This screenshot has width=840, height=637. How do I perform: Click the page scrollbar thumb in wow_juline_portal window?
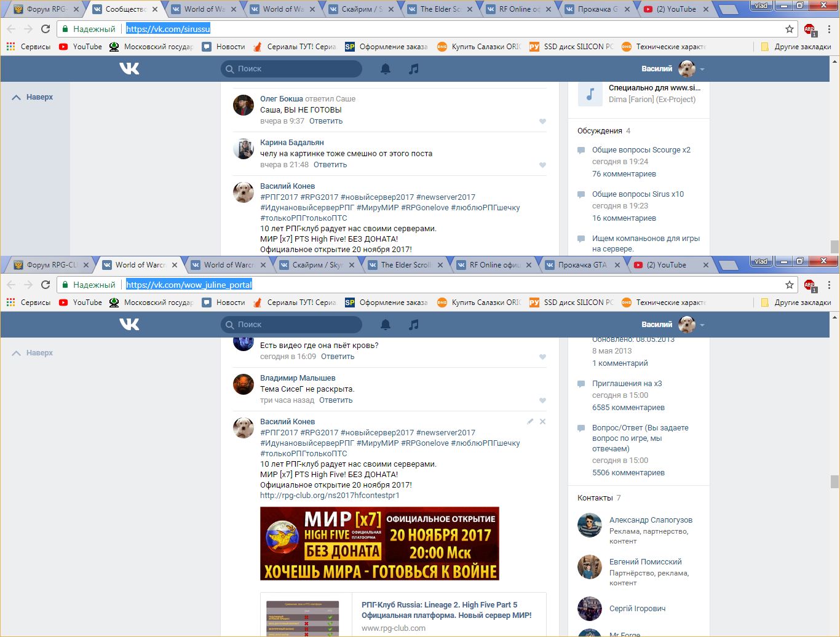(834, 481)
